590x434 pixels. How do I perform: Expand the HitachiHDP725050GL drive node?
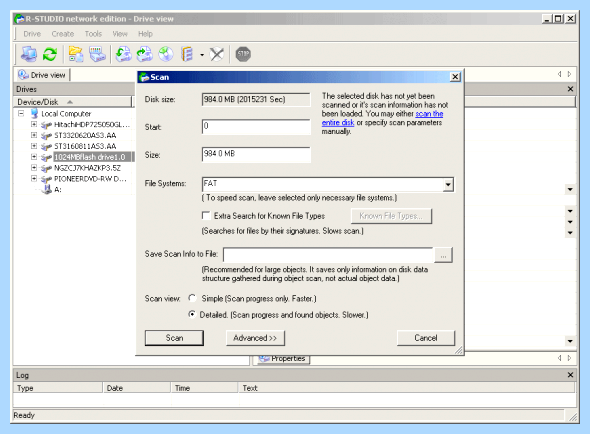coord(34,124)
